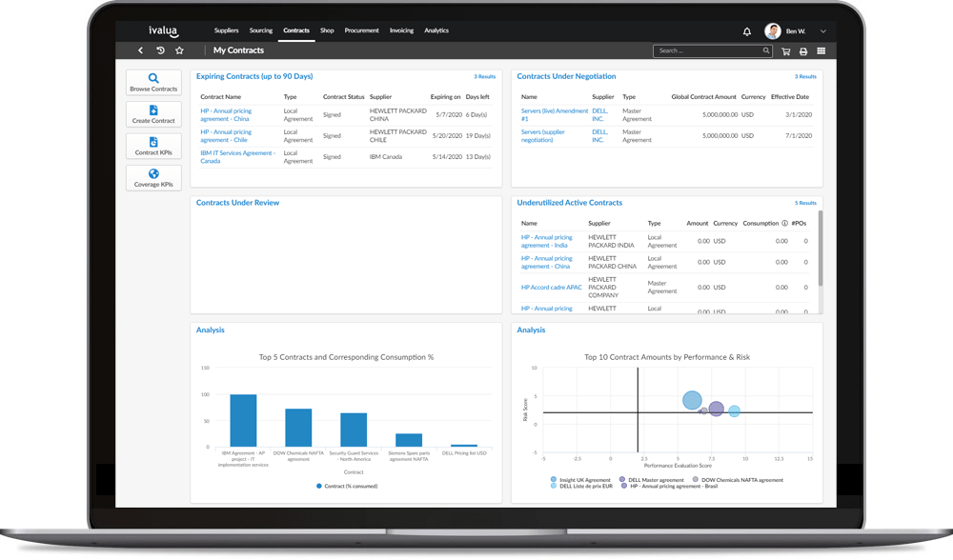Open HP Annual pricing agreement - Chile link

[226, 136]
